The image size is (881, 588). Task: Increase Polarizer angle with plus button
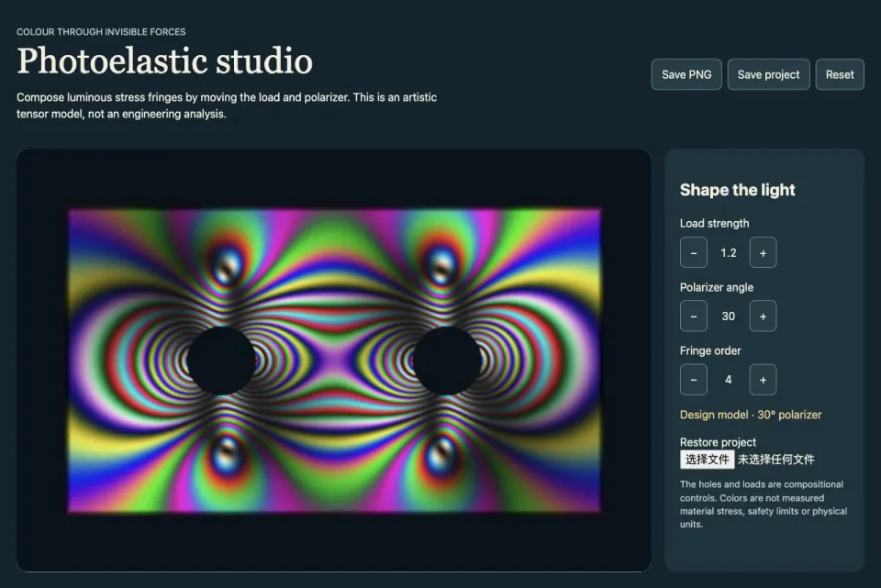click(763, 316)
